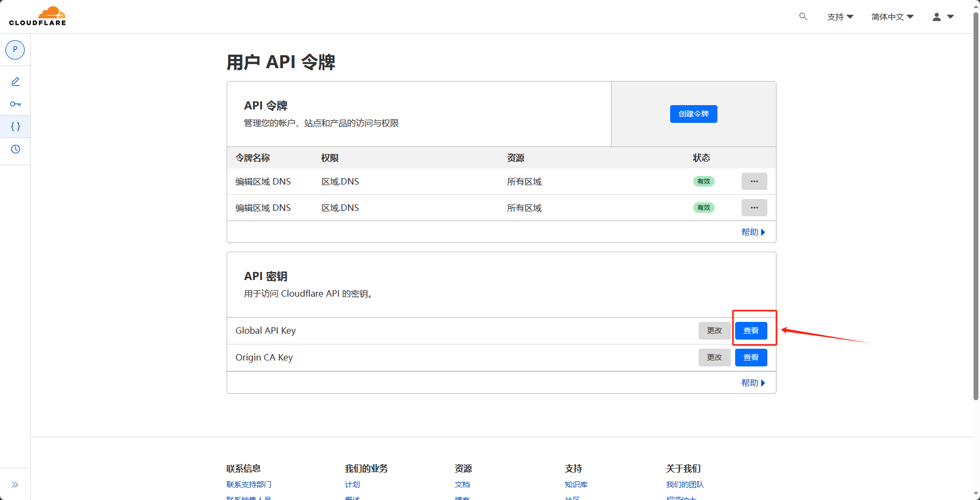
Task: Click the 权限 column header
Action: pos(330,158)
